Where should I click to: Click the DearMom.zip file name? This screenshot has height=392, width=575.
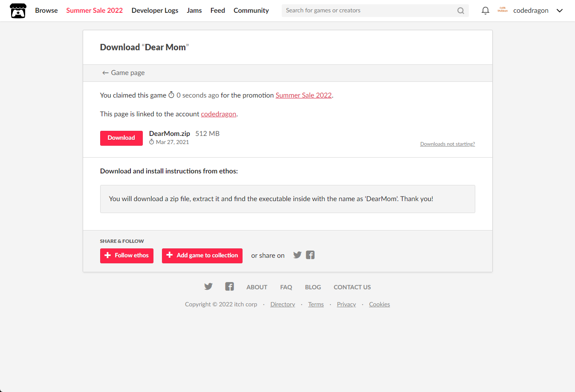point(170,134)
